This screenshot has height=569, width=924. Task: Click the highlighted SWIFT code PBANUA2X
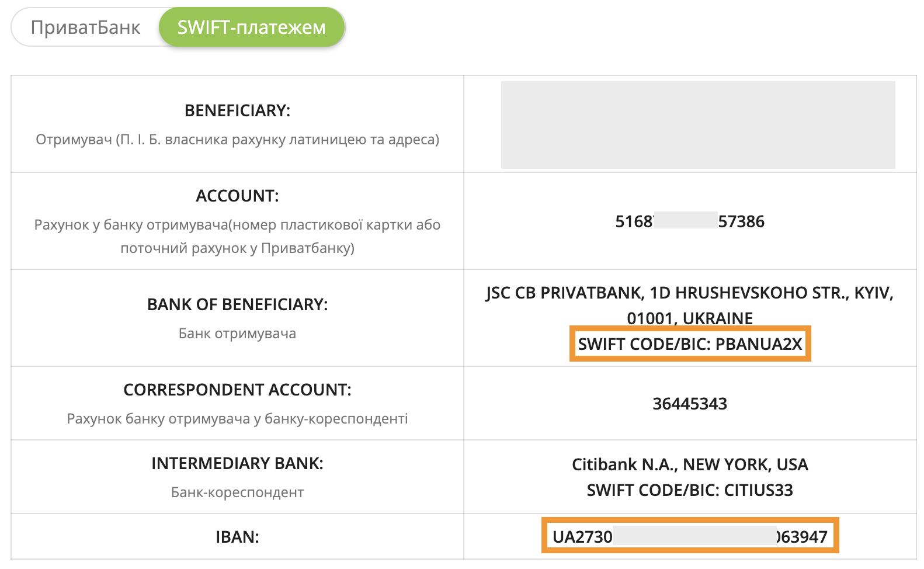pyautogui.click(x=690, y=344)
